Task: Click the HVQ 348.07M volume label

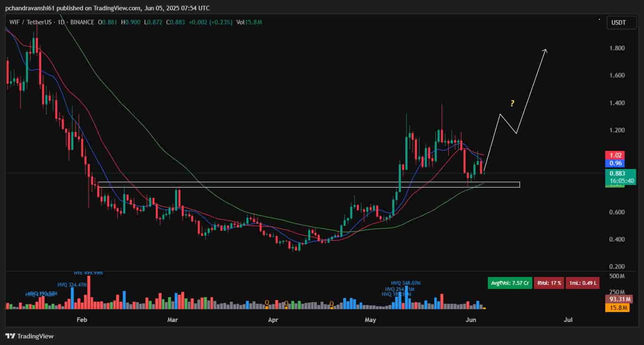Action: click(x=406, y=283)
